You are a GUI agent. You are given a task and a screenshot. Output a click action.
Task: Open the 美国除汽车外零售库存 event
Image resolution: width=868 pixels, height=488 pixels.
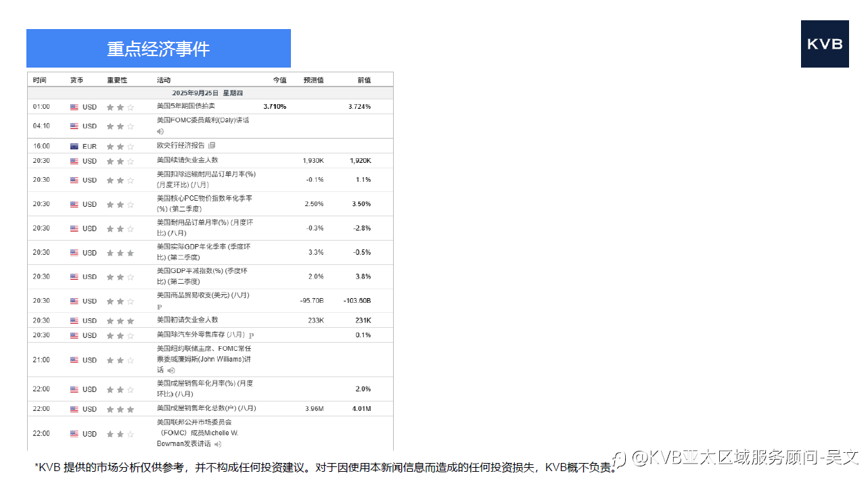coord(201,335)
